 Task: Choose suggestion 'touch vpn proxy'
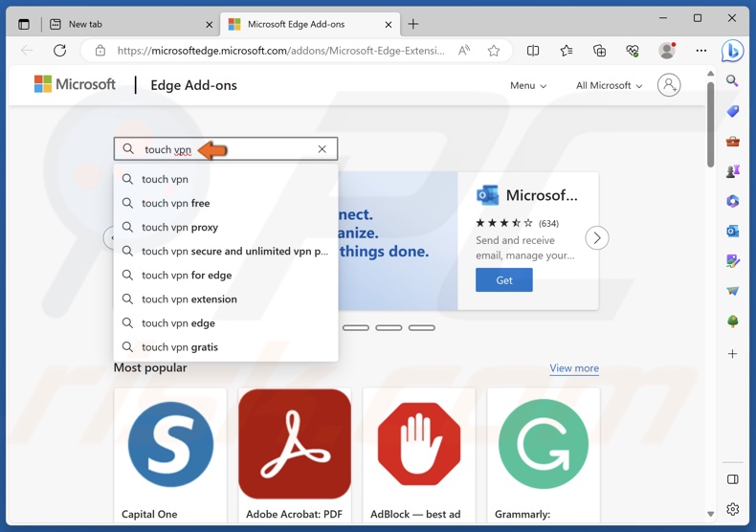[x=226, y=228]
